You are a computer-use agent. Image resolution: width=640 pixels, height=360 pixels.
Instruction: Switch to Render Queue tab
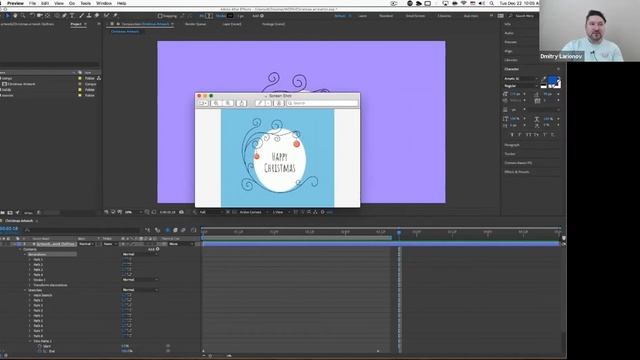pos(196,24)
